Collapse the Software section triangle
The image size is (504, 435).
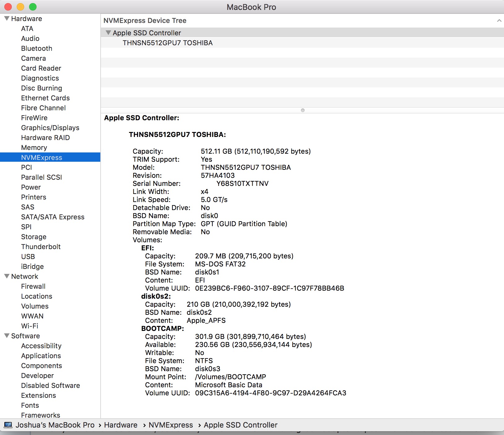coord(7,336)
